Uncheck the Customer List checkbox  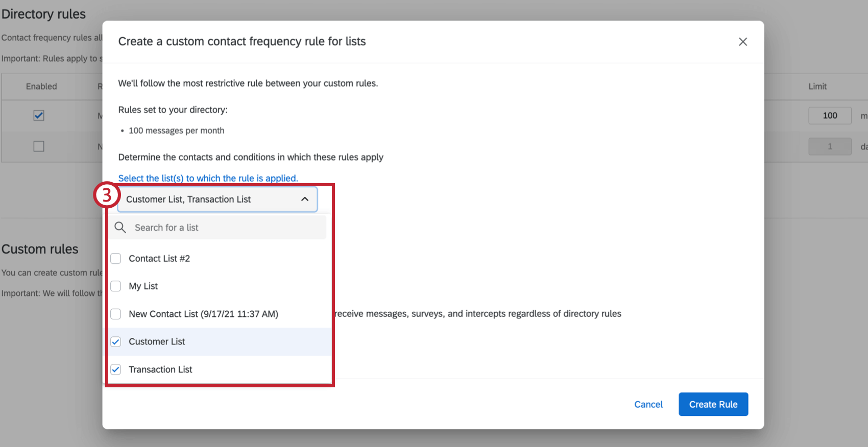point(116,342)
